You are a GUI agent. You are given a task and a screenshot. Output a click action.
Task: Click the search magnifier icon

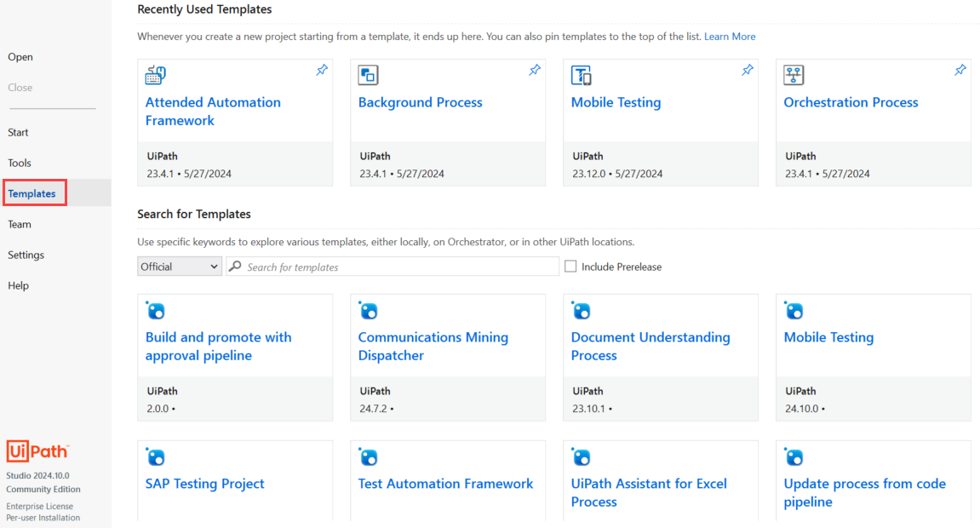tap(235, 267)
